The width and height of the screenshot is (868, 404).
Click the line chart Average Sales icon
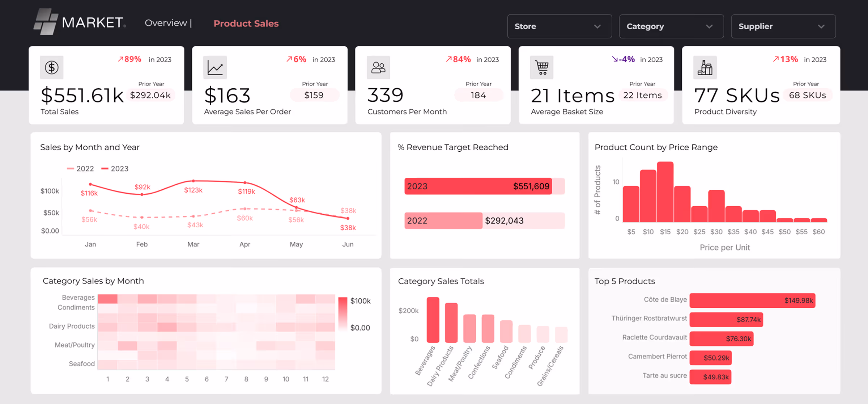click(215, 67)
